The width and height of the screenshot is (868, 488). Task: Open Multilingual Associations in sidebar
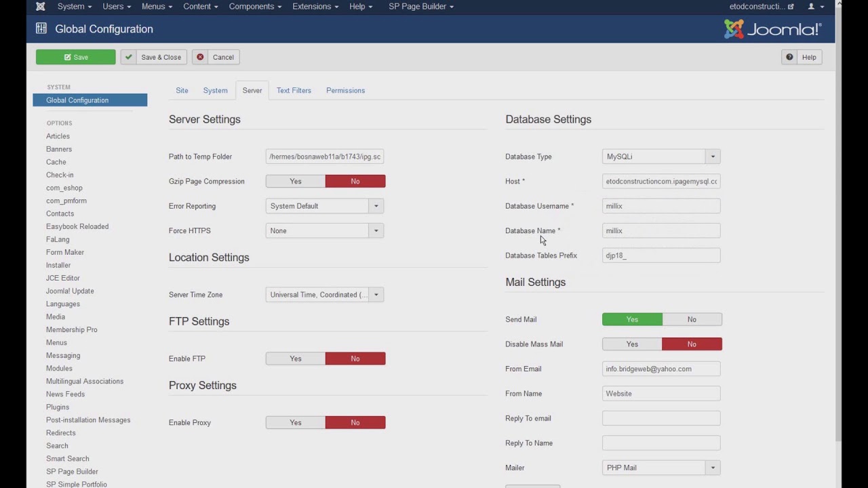85,381
